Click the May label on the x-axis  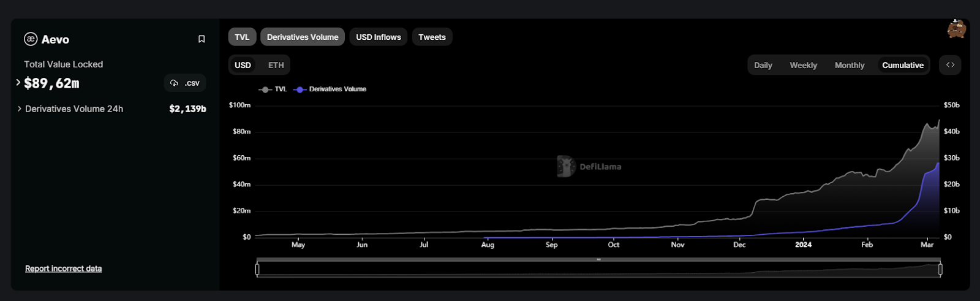pos(298,245)
